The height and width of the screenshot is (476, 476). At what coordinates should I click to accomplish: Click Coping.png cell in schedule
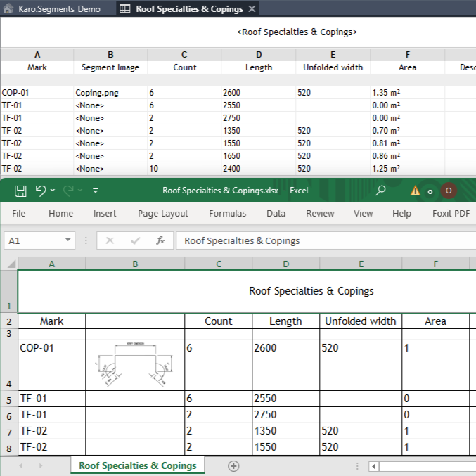tap(110, 93)
